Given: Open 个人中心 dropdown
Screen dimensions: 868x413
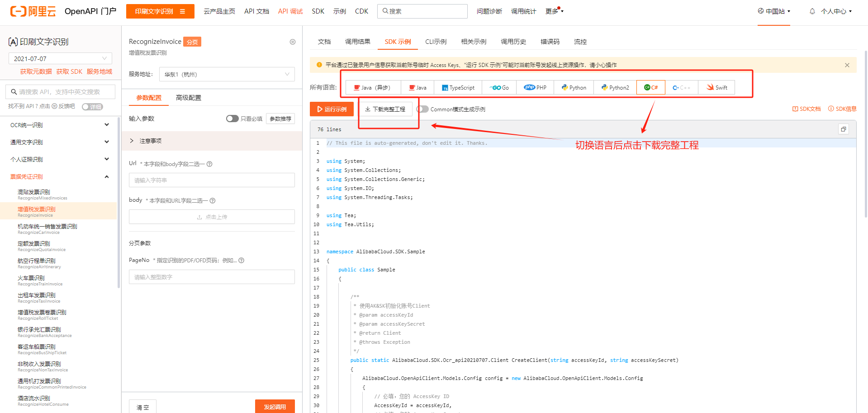Looking at the screenshot, I should pyautogui.click(x=836, y=11).
